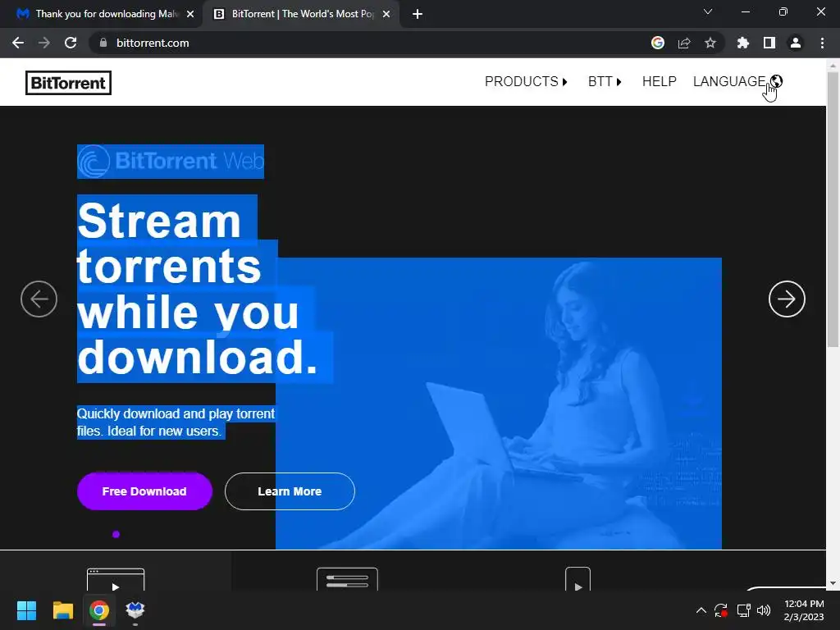Click the taskbar app next to Chrome
This screenshot has height=630, width=840.
click(135, 610)
